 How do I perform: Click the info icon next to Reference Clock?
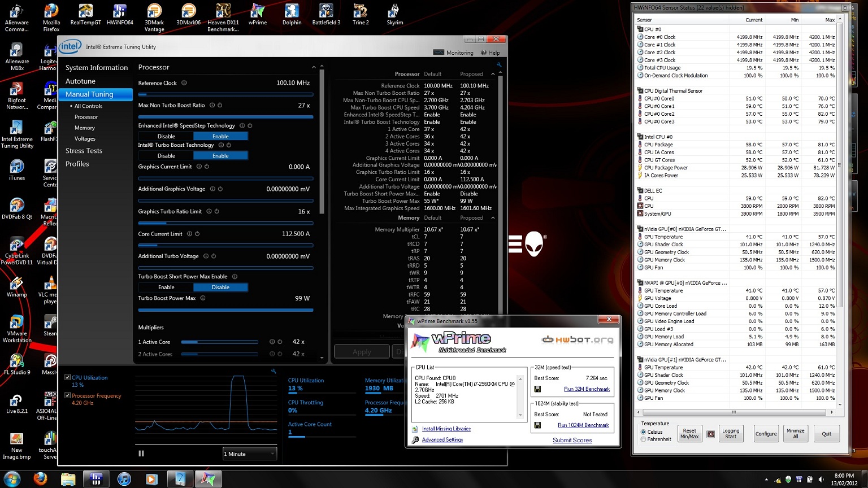coord(184,83)
